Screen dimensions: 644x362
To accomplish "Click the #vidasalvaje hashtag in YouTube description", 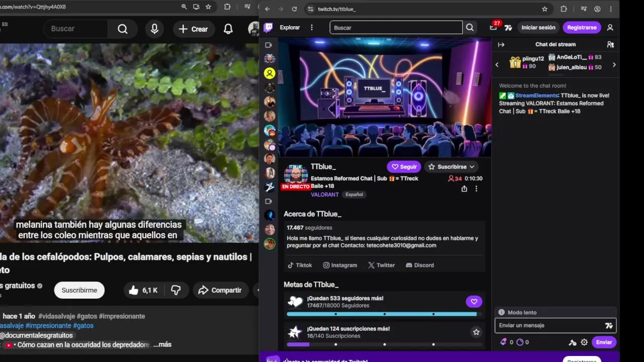I will 56,316.
